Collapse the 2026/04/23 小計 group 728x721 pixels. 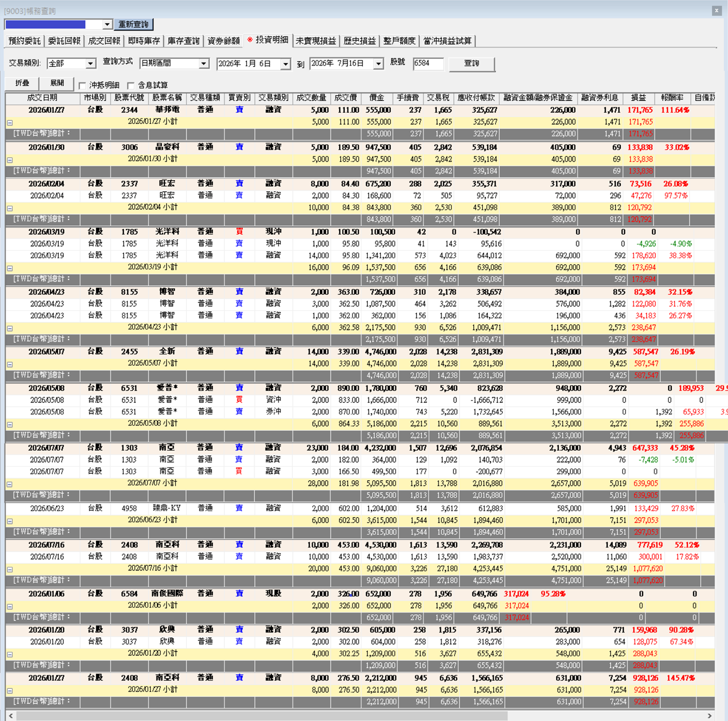pos(10,328)
